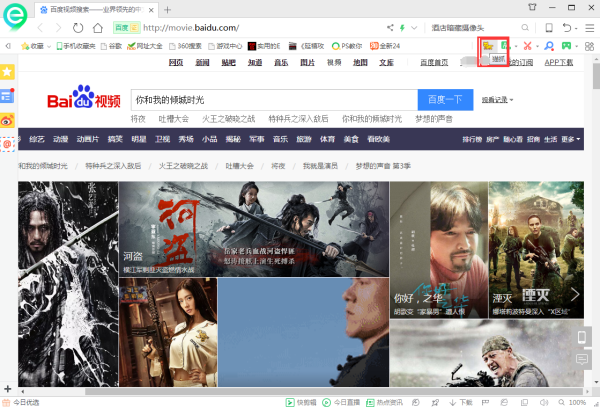Expand the 收藏 bookmarks dropdown arrow

49,46
